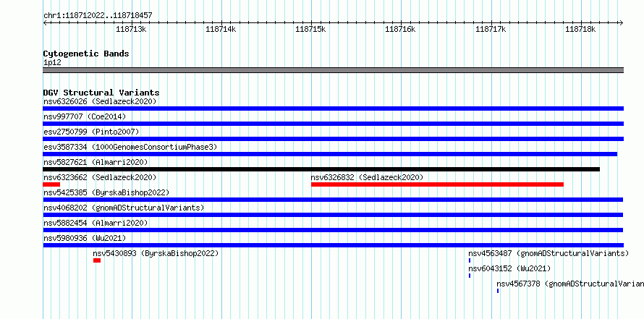
Task: Click the nsv4563487 (gnomADStructuralVariants) label
Action: [548, 253]
